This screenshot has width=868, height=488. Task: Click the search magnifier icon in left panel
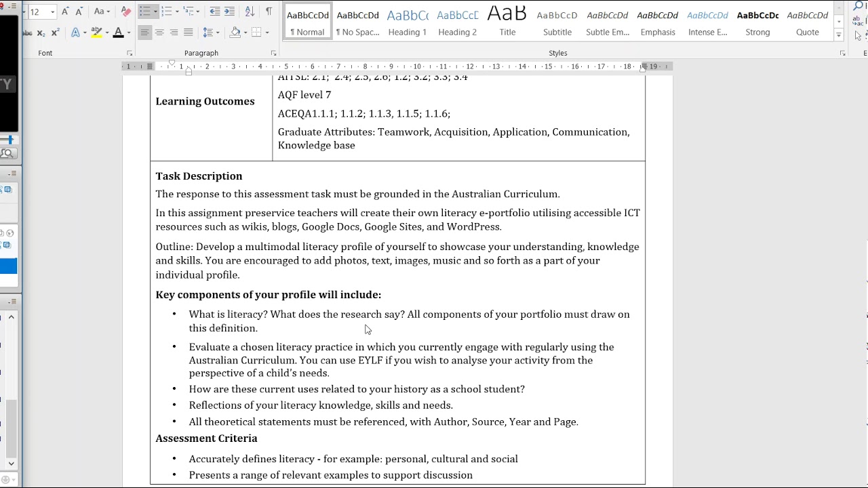tap(7, 154)
